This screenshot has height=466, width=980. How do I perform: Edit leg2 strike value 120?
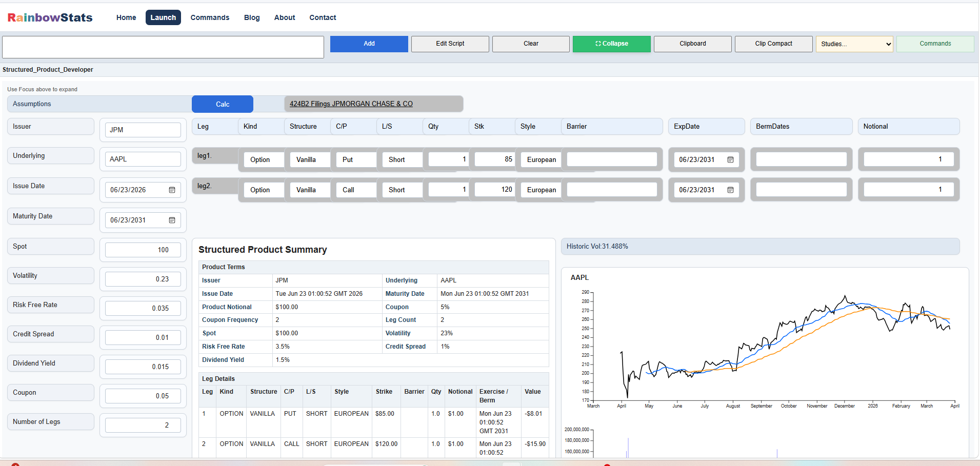(x=494, y=190)
